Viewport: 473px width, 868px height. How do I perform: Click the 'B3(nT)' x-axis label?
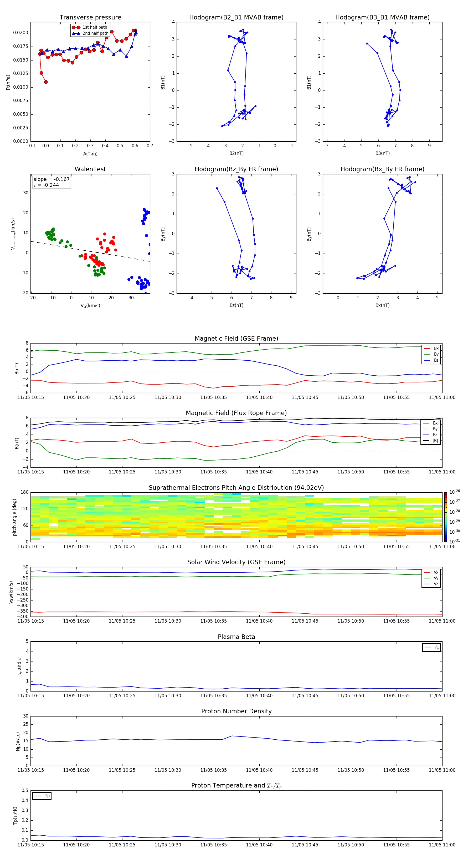click(382, 153)
